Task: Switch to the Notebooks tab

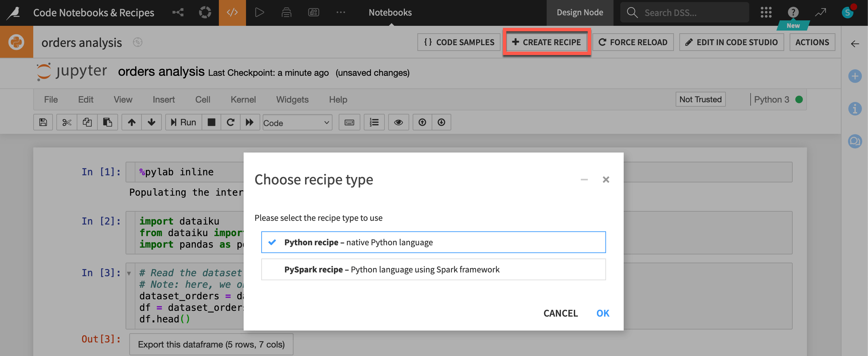Action: [390, 12]
